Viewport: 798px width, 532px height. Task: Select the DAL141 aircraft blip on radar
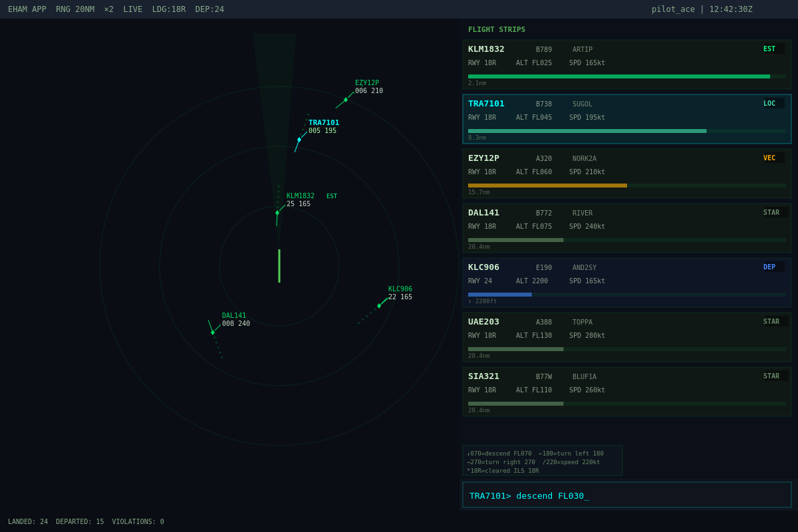[x=213, y=332]
